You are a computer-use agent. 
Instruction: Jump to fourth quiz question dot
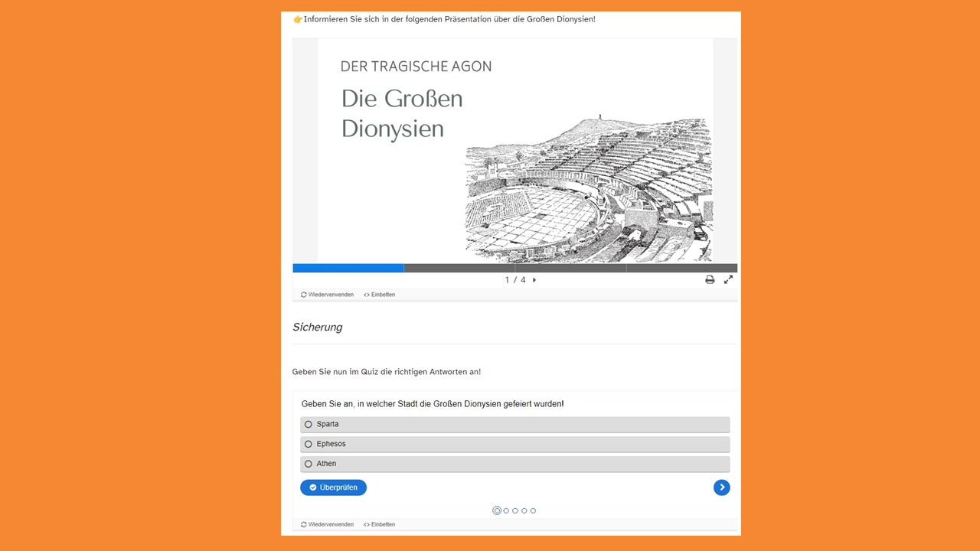coord(524,510)
